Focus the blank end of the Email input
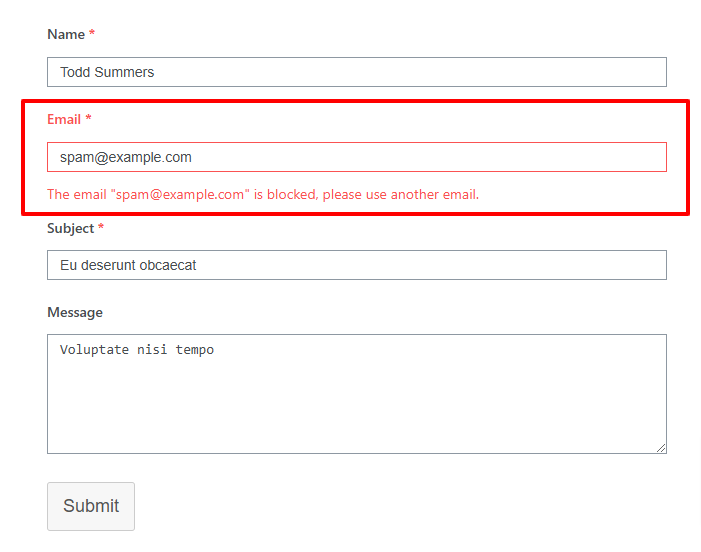701x552 pixels. coord(450,157)
